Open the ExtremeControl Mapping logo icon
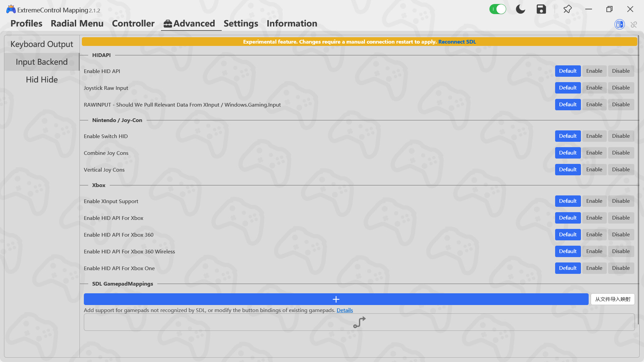Screen dimensions: 644x362 pos(10,9)
